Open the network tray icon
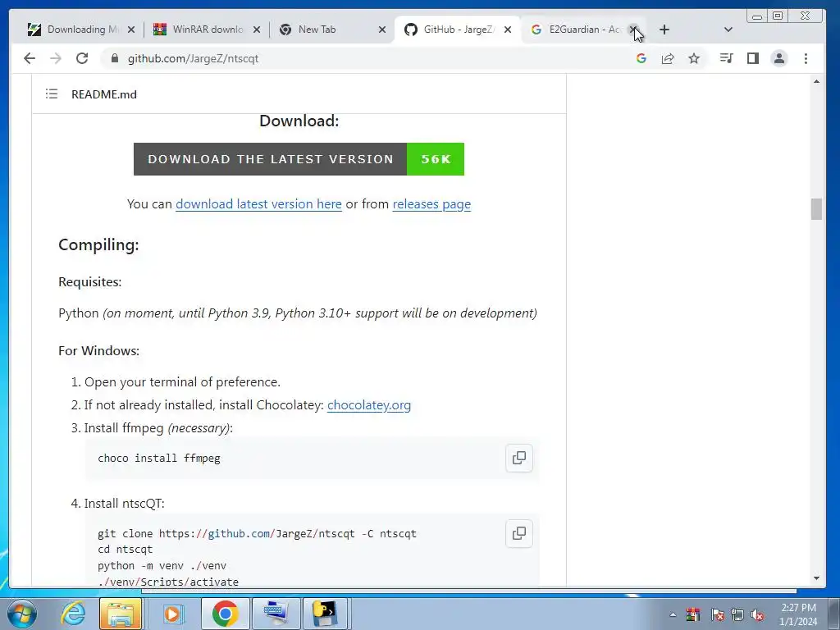Viewport: 840px width, 630px height. [737, 614]
